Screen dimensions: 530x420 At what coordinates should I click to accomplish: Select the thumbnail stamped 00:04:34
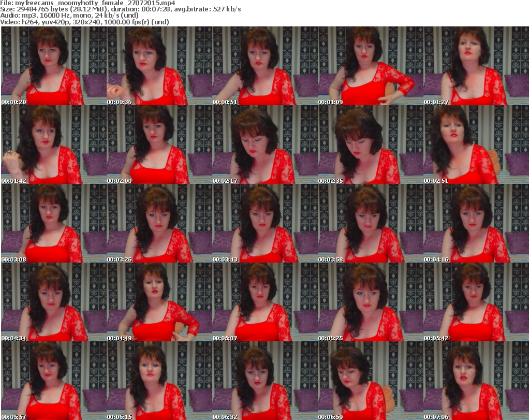54,302
